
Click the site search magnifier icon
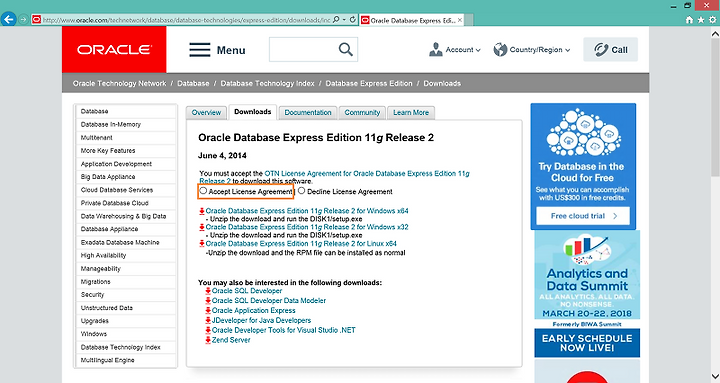(346, 49)
